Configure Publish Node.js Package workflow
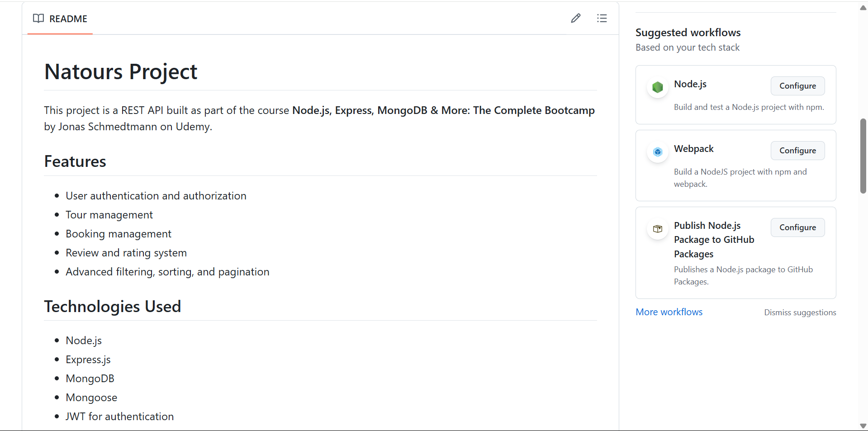The height and width of the screenshot is (431, 868). 797,227
